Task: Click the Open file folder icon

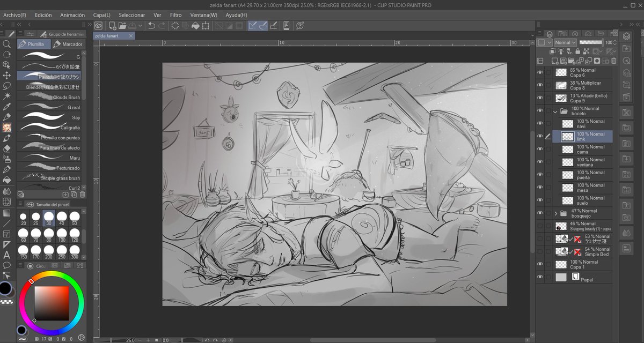Action: [122, 25]
